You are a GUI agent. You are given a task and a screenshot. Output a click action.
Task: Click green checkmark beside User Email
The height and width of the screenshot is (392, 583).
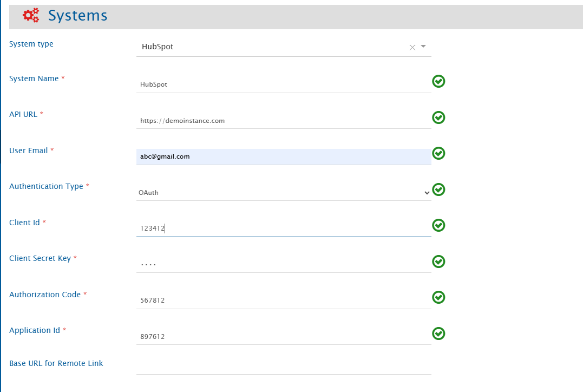tap(438, 153)
